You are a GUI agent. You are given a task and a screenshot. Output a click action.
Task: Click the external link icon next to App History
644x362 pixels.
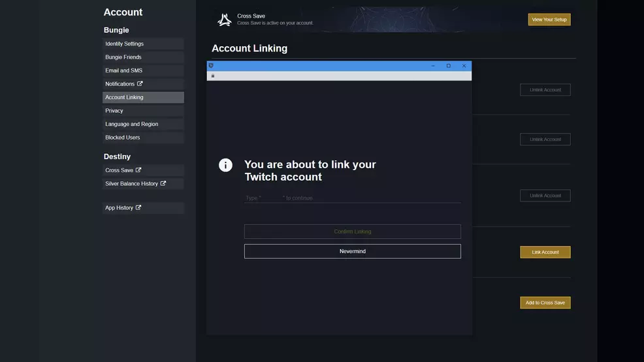(x=138, y=207)
